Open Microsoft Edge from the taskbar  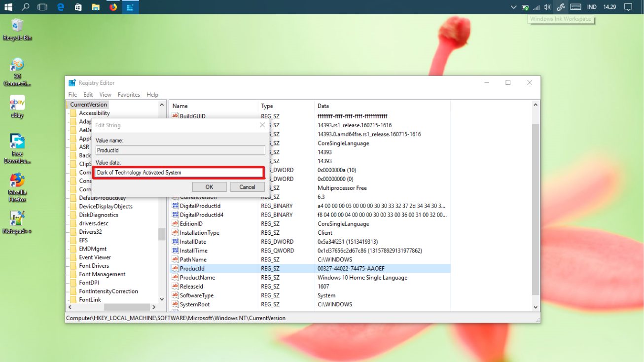[60, 7]
